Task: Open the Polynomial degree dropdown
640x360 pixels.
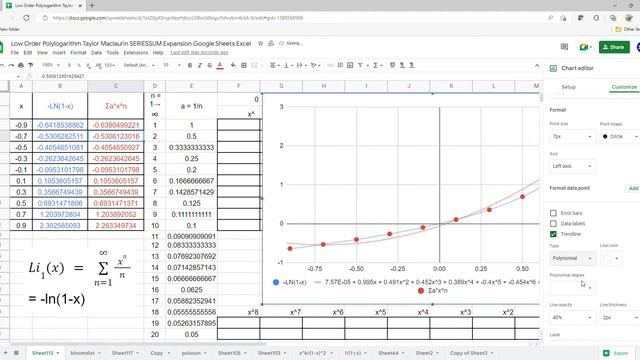Action: pyautogui.click(x=572, y=288)
